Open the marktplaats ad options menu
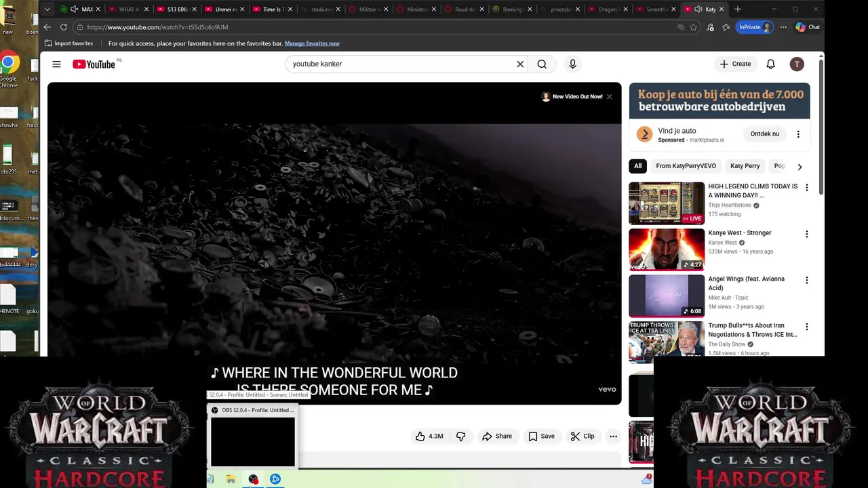The width and height of the screenshot is (868, 488). 798,134
